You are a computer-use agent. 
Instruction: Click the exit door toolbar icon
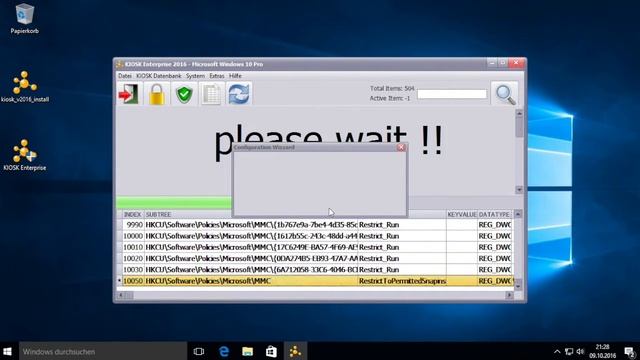pos(129,93)
